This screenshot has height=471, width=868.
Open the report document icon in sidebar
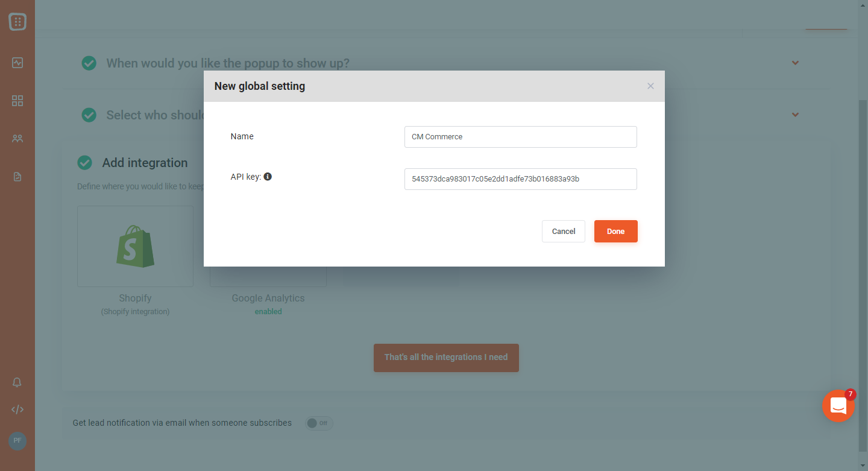click(x=17, y=177)
